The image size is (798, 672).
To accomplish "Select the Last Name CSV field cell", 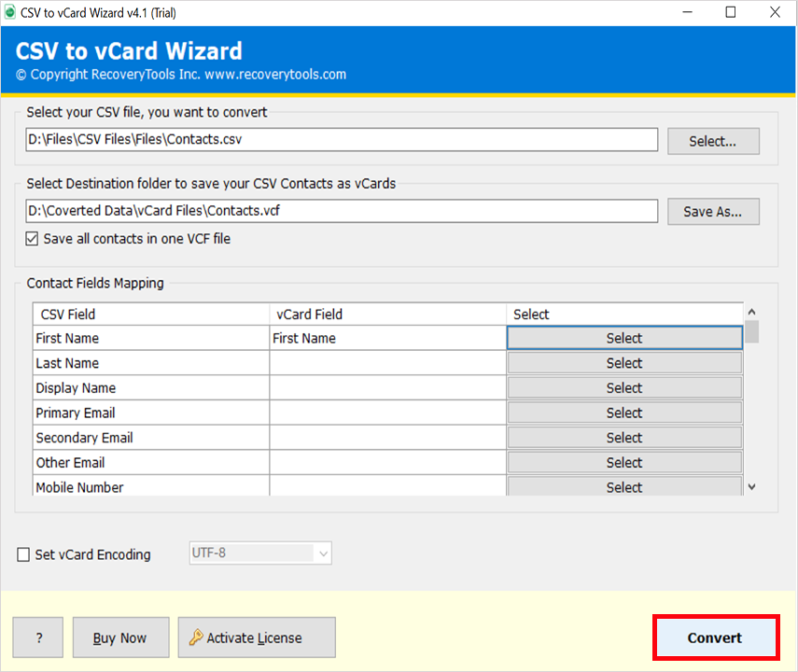I will coord(151,363).
